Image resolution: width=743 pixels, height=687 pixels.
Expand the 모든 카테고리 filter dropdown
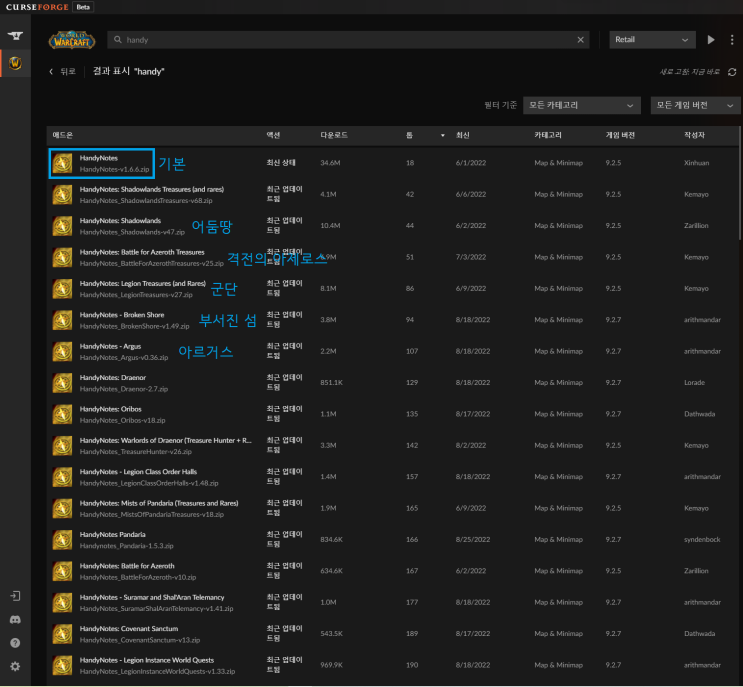pos(582,105)
